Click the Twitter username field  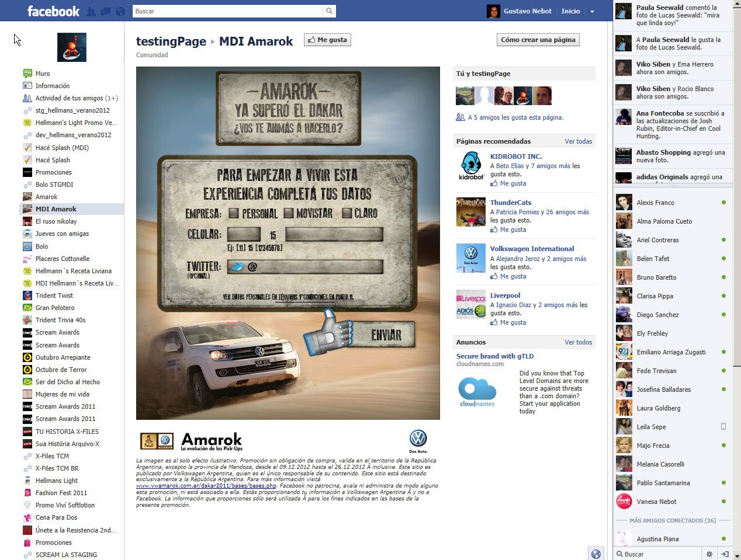tap(305, 267)
